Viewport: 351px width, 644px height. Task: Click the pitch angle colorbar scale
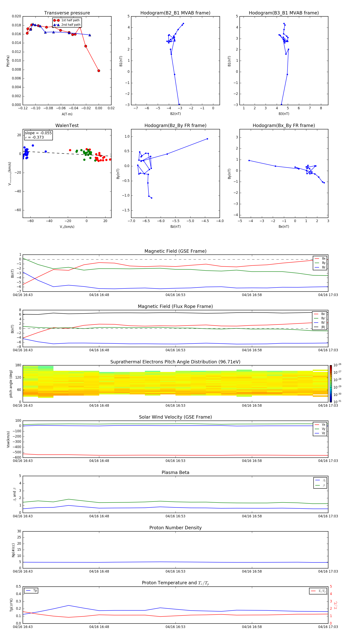(x=331, y=383)
